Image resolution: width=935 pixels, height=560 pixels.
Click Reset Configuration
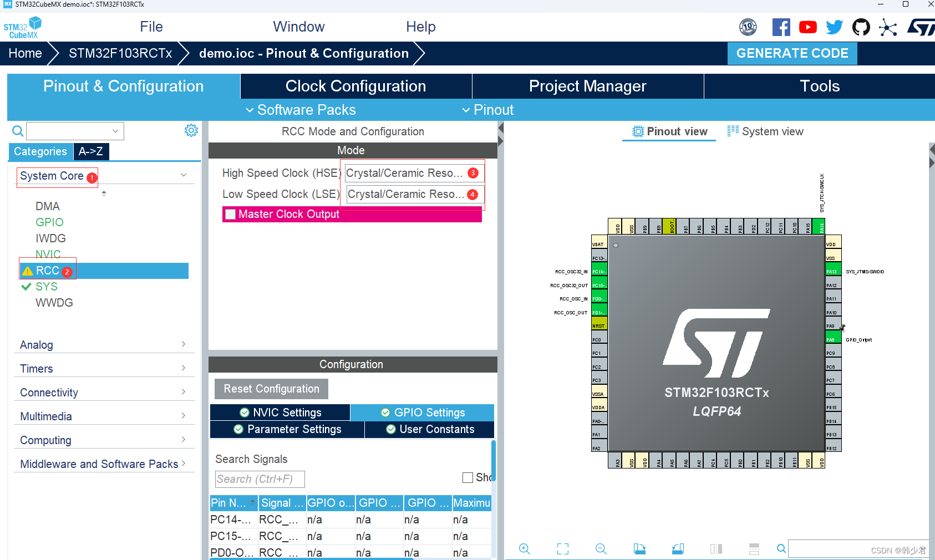tap(271, 389)
